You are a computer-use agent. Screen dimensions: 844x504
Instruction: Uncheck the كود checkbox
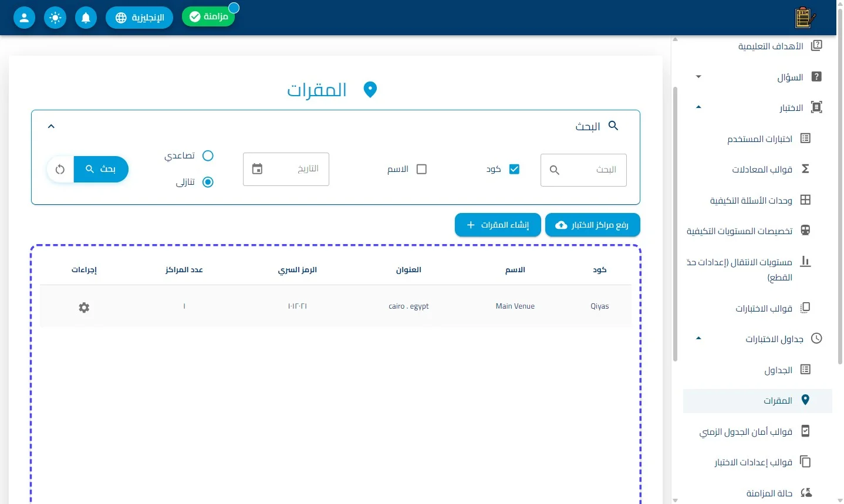click(514, 169)
